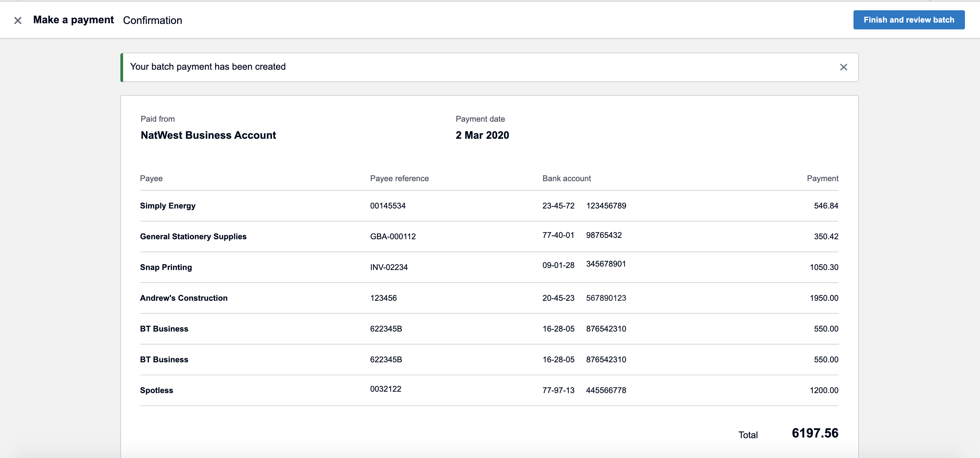Click payee reference INV-02234
980x458 pixels.
pos(388,267)
